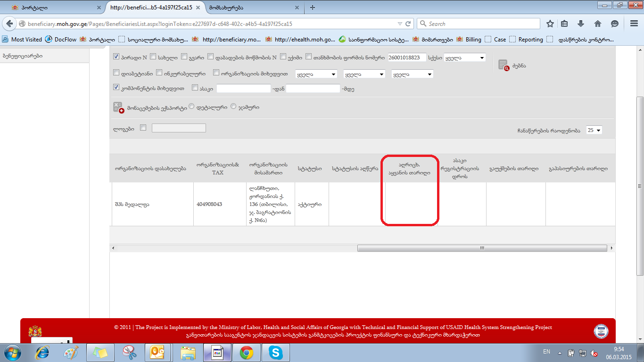Select the დეტალური export radio button
644x362 pixels.
(x=191, y=107)
